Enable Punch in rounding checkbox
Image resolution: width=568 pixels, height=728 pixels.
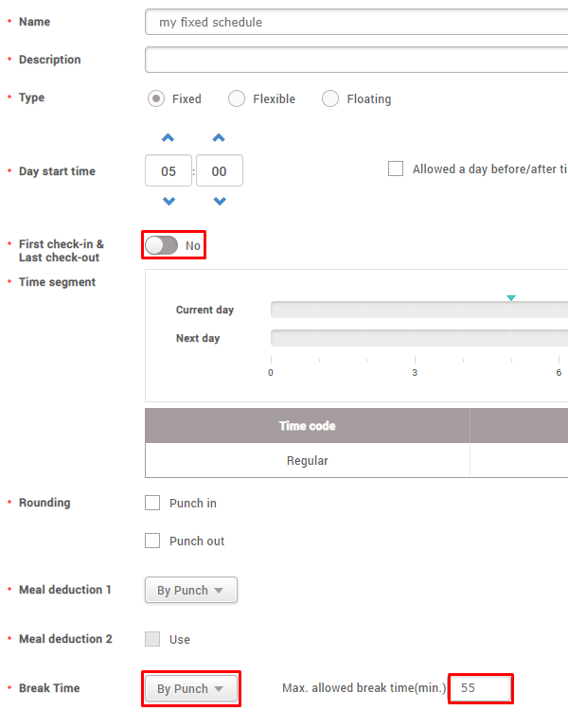point(152,503)
